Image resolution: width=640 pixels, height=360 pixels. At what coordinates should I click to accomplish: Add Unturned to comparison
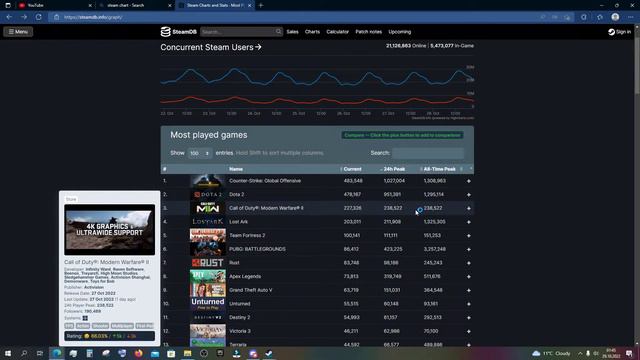pyautogui.click(x=469, y=304)
